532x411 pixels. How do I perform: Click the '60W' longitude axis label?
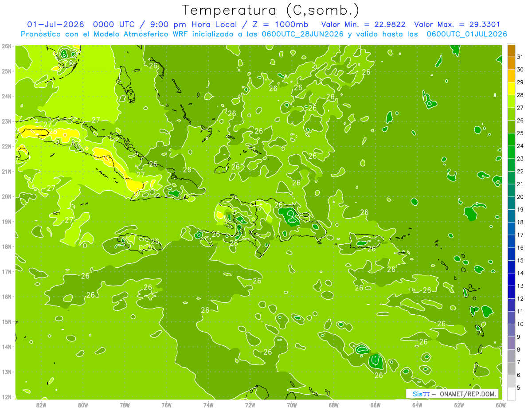pos(501,405)
